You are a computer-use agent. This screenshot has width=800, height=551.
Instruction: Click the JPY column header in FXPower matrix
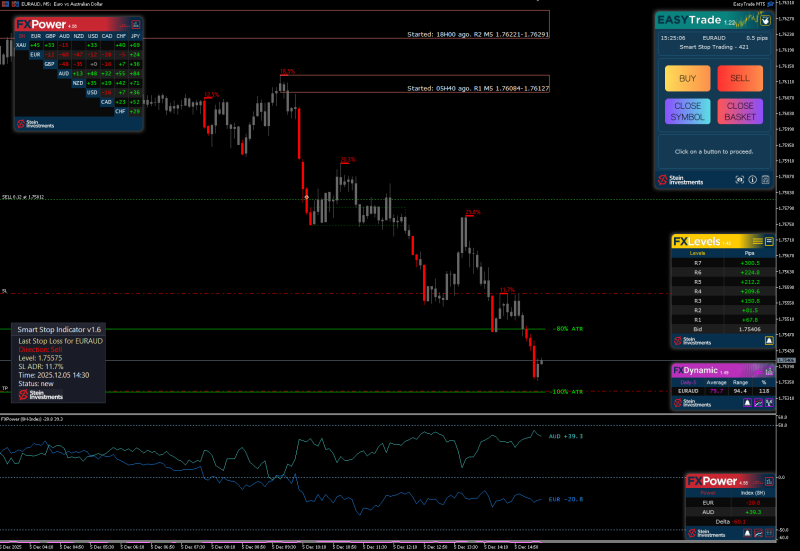[x=135, y=36]
